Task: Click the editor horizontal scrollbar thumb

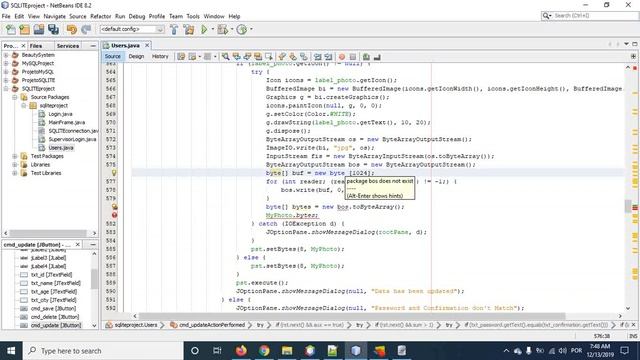Action: (x=352, y=316)
